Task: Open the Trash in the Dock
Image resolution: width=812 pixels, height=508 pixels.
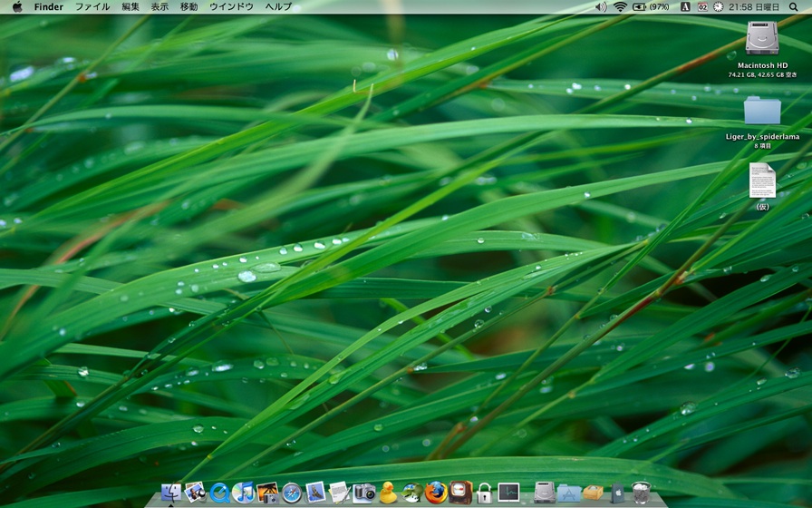Action: [641, 493]
